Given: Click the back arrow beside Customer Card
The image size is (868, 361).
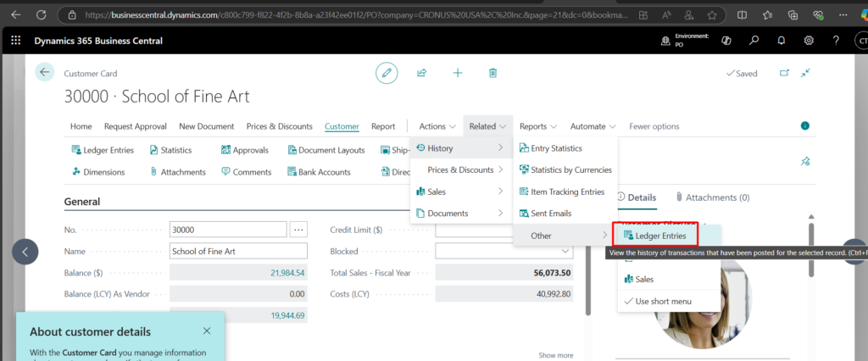Looking at the screenshot, I should point(44,73).
